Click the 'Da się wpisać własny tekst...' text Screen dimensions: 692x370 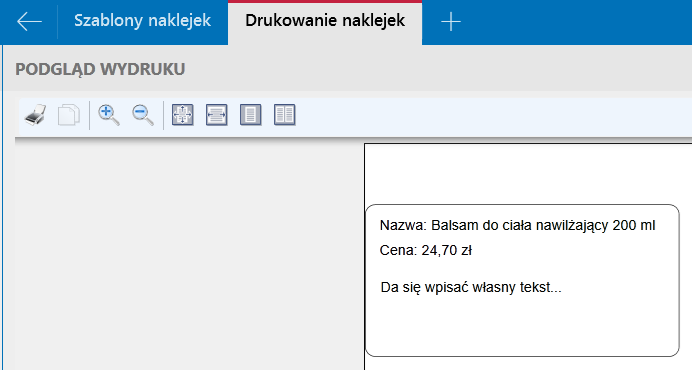471,287
